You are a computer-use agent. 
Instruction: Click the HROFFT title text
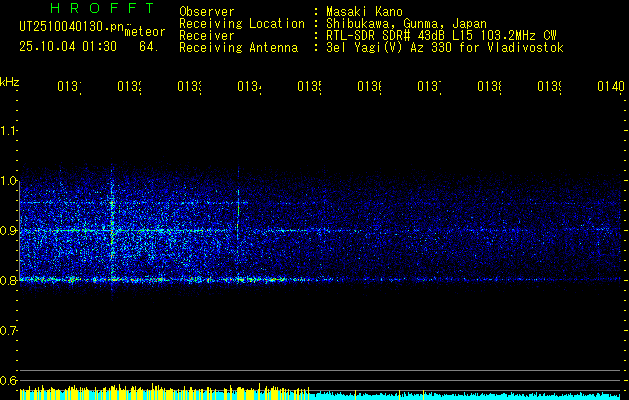(x=103, y=8)
